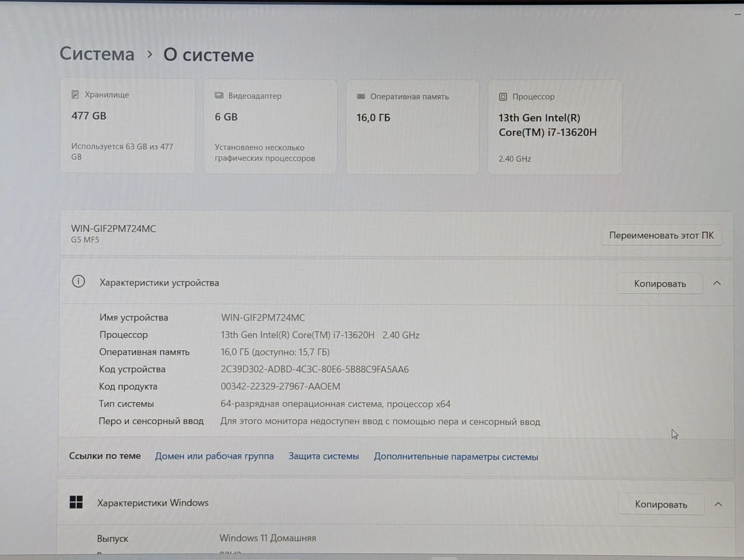Open Дополнительные параметры системы link
Image resolution: width=744 pixels, height=560 pixels.
[456, 457]
